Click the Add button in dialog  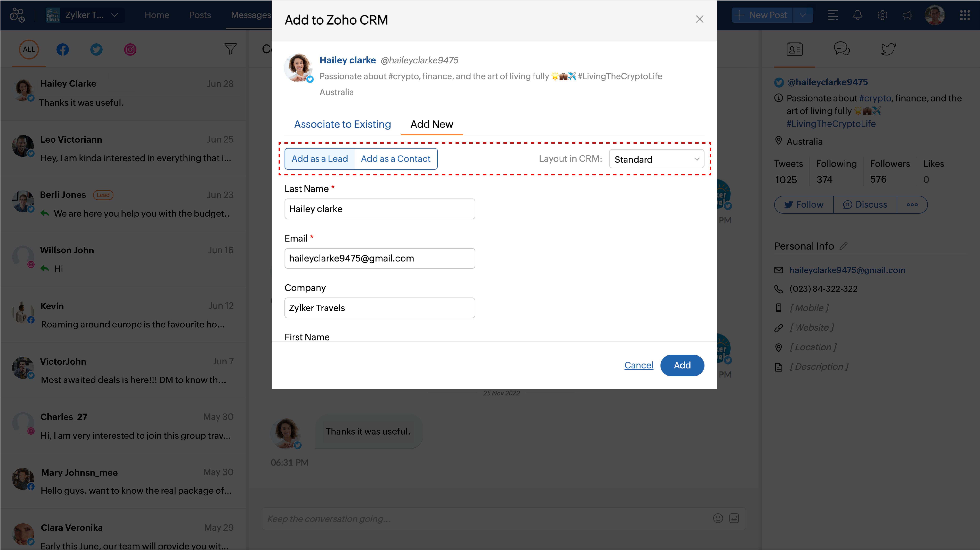point(682,365)
